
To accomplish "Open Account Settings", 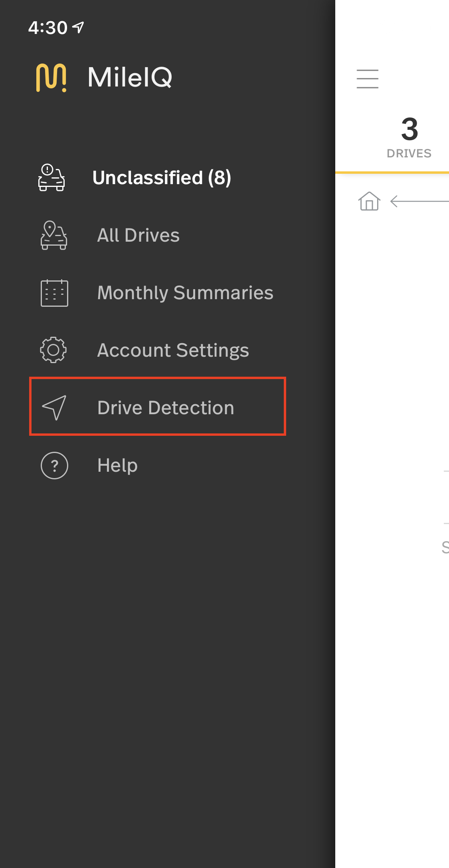I will coord(173,350).
